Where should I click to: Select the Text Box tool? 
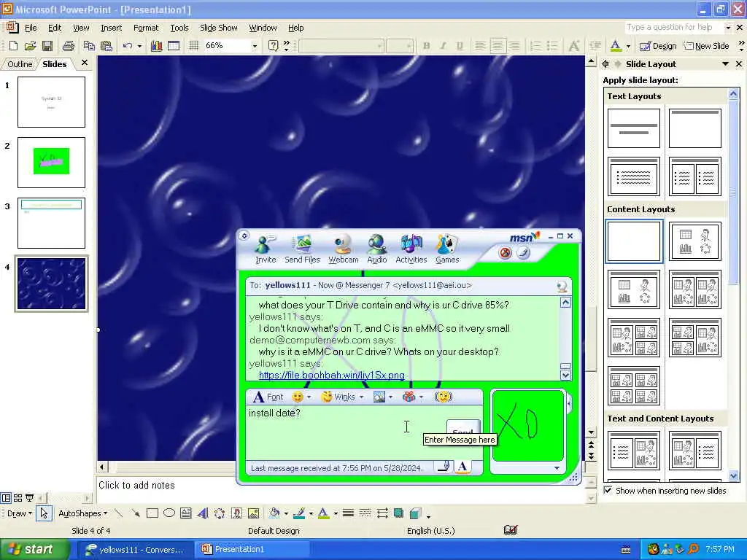pos(186,513)
